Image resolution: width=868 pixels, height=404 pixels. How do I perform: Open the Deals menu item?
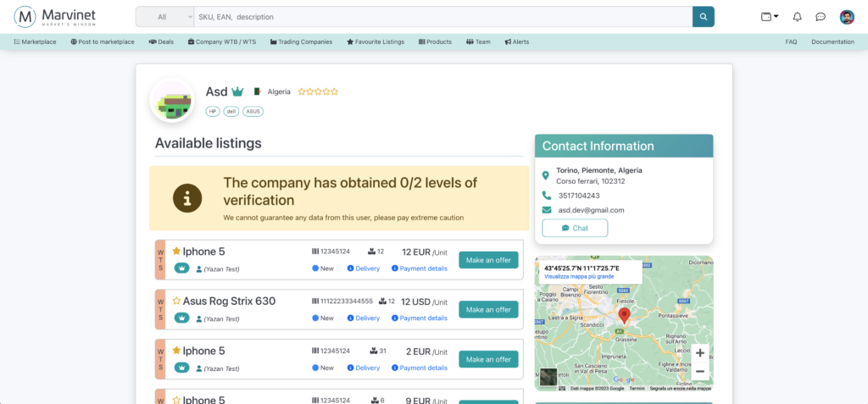pyautogui.click(x=161, y=42)
